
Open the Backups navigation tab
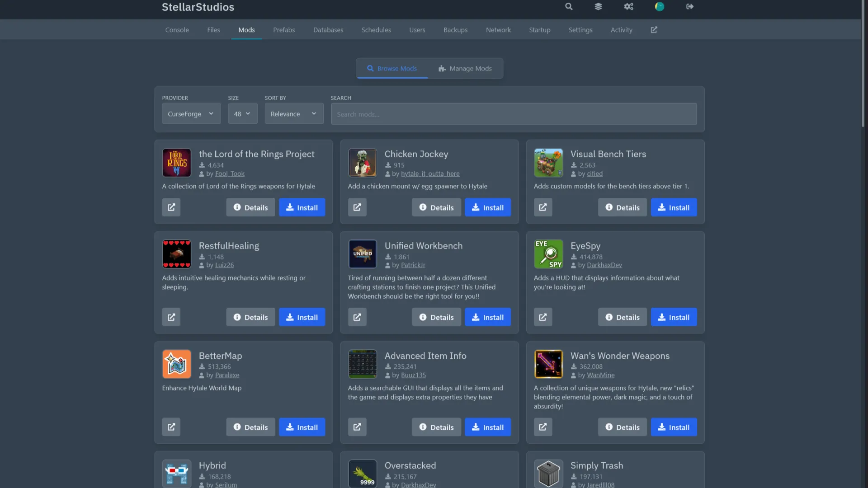point(455,30)
